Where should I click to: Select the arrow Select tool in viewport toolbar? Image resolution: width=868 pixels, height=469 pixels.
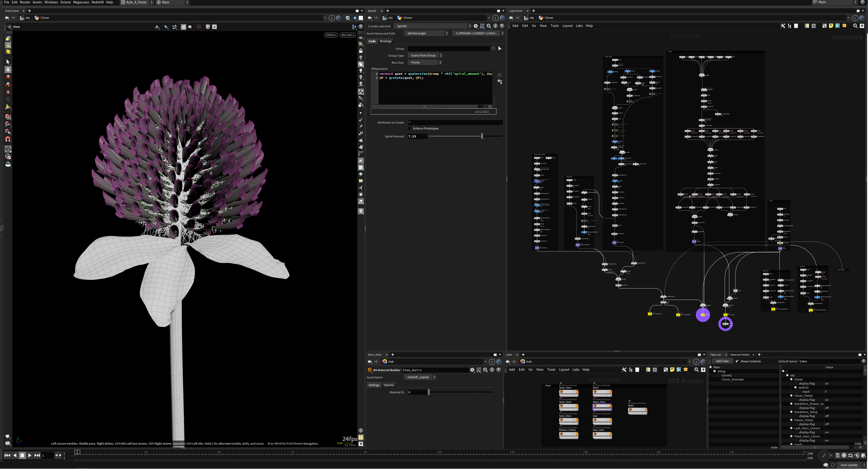pyautogui.click(x=8, y=62)
